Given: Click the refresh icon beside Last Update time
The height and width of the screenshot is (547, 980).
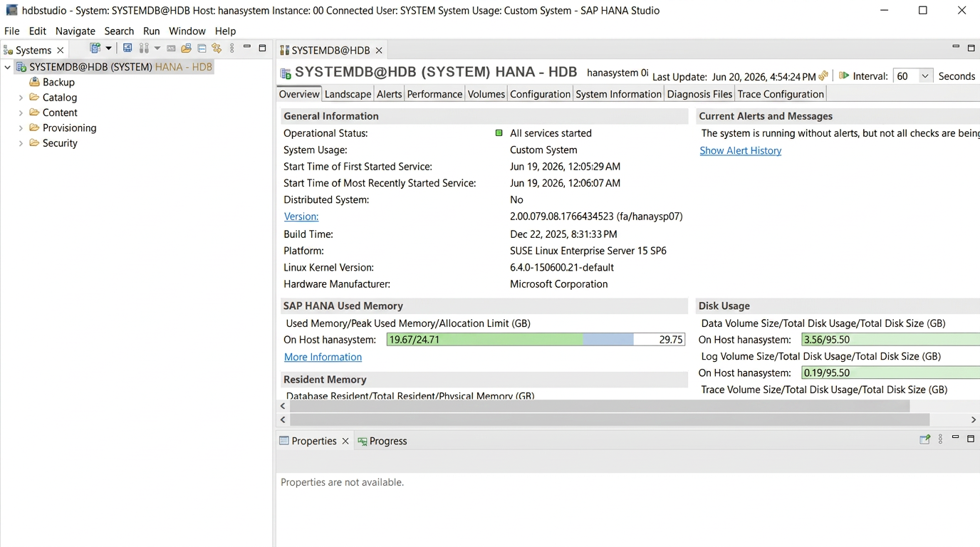Looking at the screenshot, I should [823, 75].
